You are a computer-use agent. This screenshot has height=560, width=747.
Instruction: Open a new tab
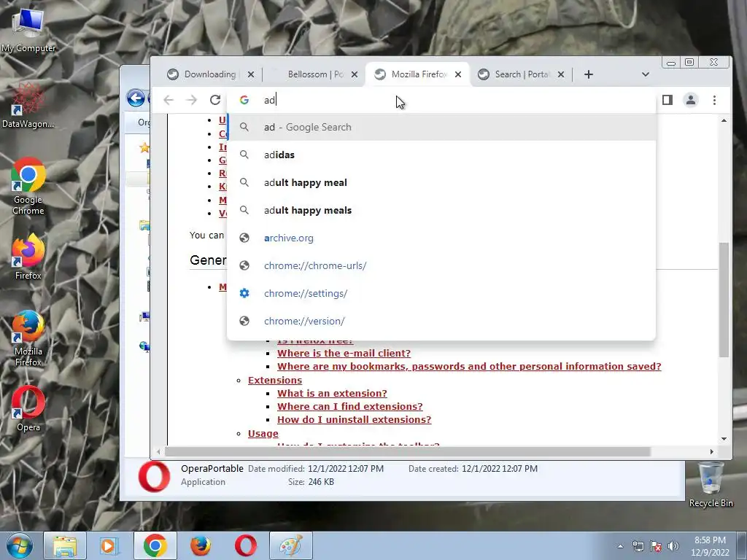pyautogui.click(x=589, y=74)
